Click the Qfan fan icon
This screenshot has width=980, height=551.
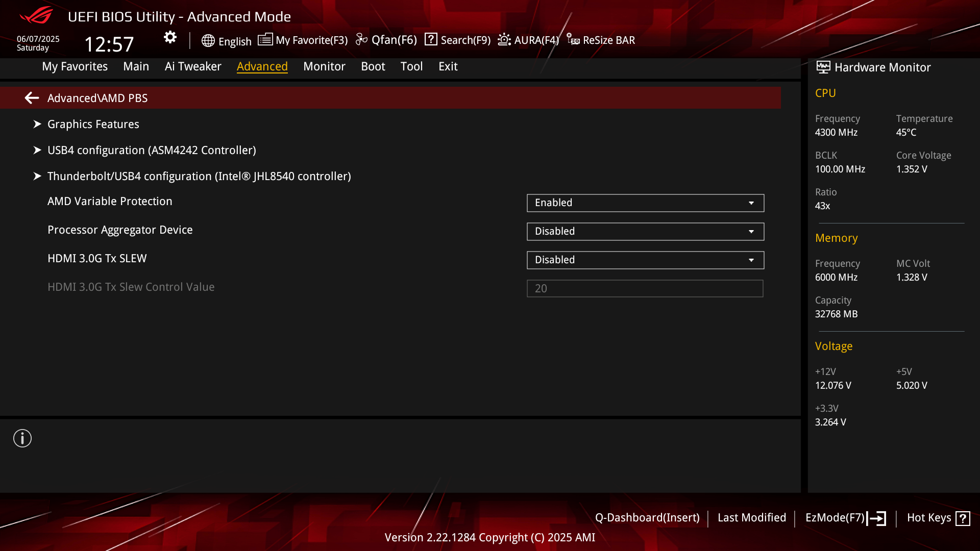(361, 40)
